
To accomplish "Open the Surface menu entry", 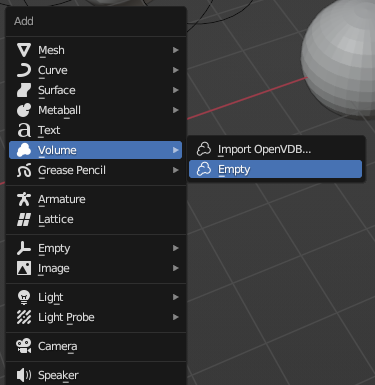I will 96,90.
